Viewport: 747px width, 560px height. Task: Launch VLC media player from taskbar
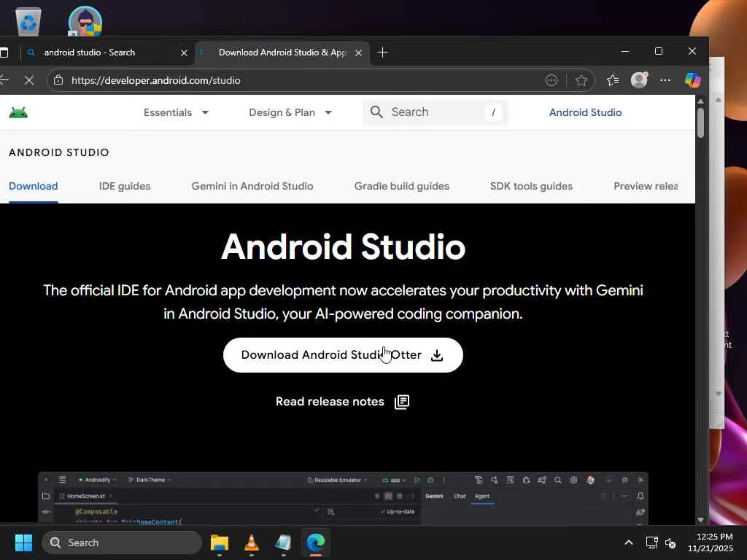(252, 542)
